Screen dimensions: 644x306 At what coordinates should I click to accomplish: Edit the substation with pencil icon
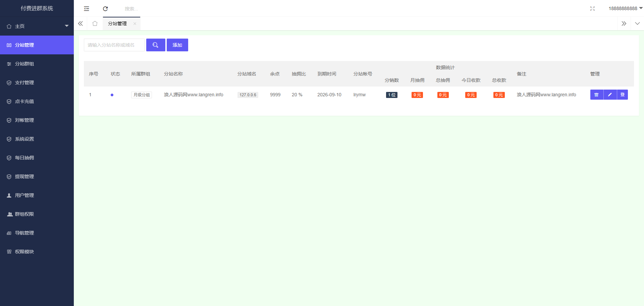[610, 95]
